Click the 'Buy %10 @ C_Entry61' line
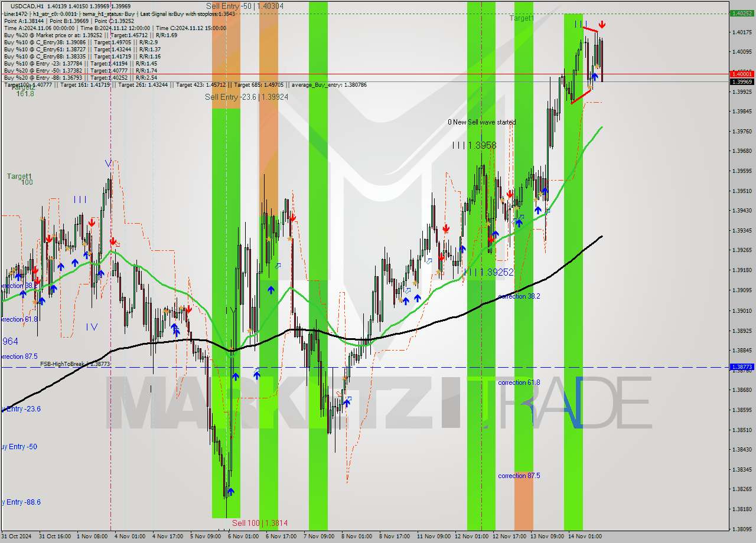The image size is (756, 543). pyautogui.click(x=82, y=49)
